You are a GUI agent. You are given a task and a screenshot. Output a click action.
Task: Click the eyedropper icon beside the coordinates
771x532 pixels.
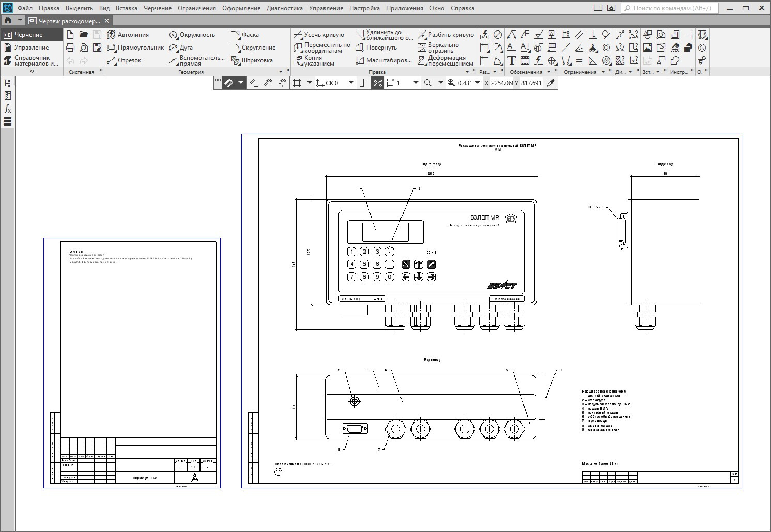551,83
